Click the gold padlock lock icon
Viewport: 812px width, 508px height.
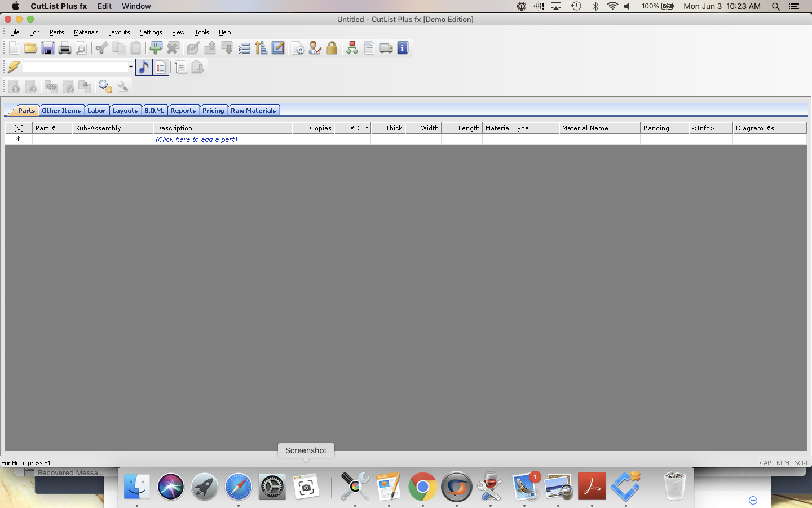coord(332,49)
